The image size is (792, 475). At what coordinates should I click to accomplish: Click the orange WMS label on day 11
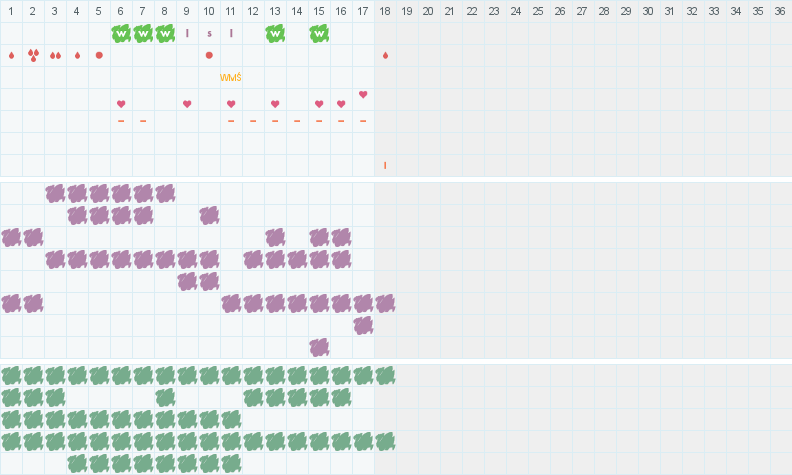(231, 77)
